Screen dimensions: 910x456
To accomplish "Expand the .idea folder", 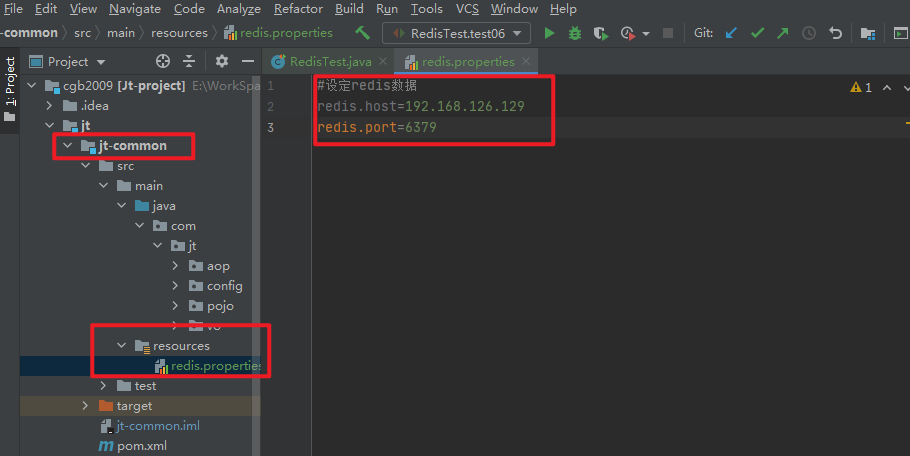I will pyautogui.click(x=49, y=106).
